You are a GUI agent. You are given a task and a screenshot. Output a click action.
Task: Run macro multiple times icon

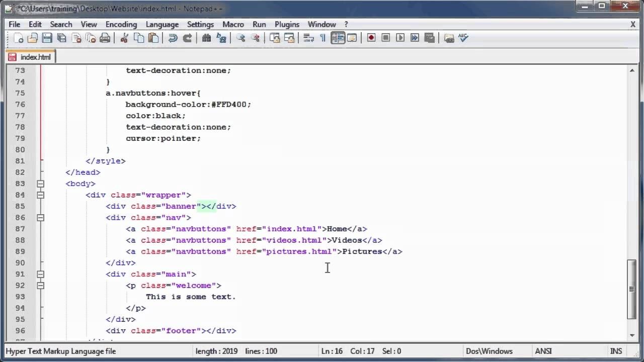pyautogui.click(x=415, y=38)
